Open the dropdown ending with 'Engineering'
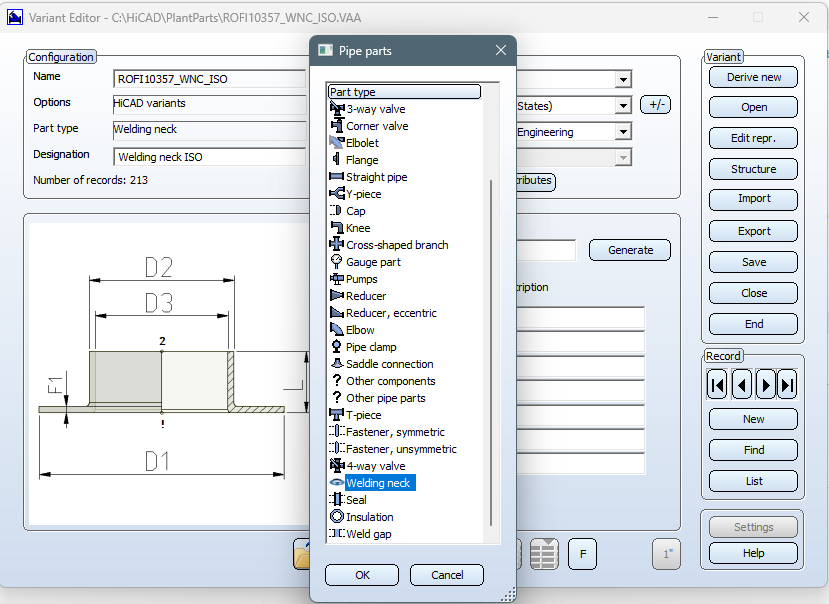Viewport: 829px width, 604px height. tap(623, 132)
